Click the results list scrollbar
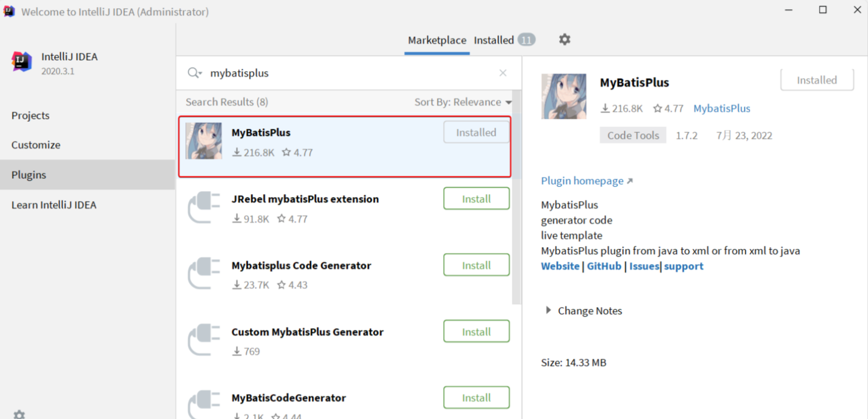868x419 pixels. tap(516, 198)
